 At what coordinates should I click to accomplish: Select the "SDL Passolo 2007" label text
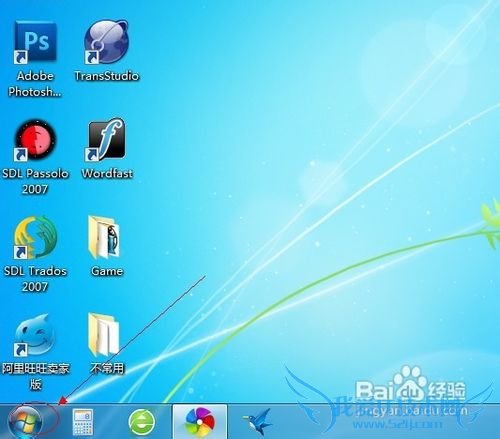pos(35,181)
